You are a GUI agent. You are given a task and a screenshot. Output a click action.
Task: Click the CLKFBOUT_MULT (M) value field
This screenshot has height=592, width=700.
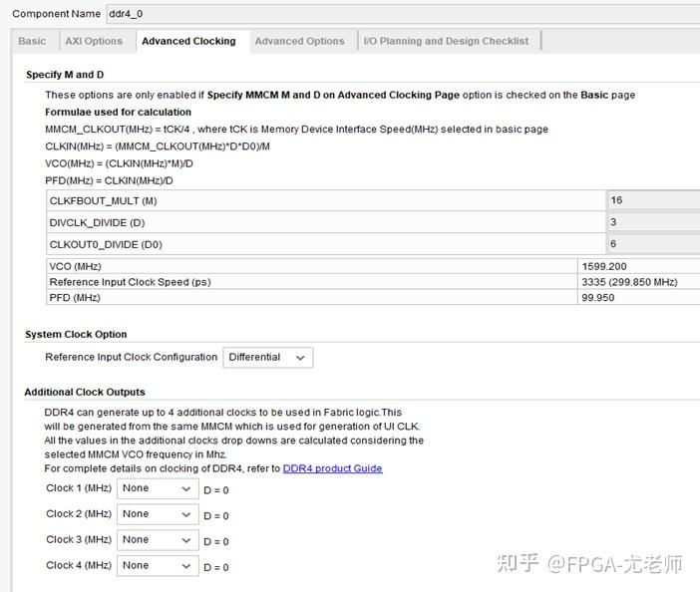pyautogui.click(x=653, y=200)
